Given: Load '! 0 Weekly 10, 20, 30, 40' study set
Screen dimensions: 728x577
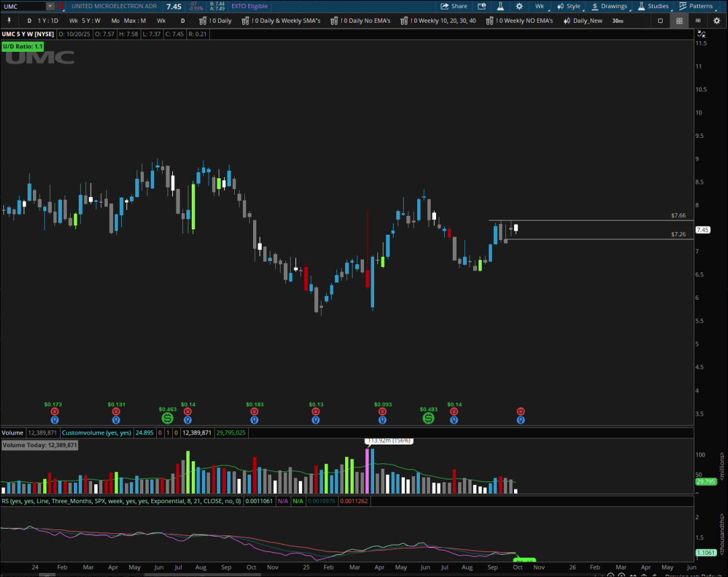Looking at the screenshot, I should click(438, 21).
